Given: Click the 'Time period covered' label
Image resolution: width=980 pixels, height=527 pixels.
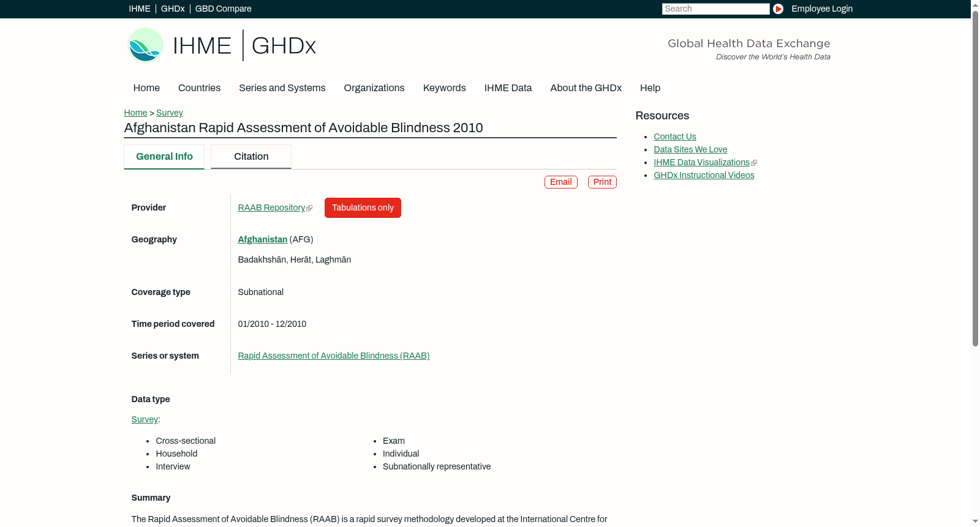Looking at the screenshot, I should coord(173,324).
